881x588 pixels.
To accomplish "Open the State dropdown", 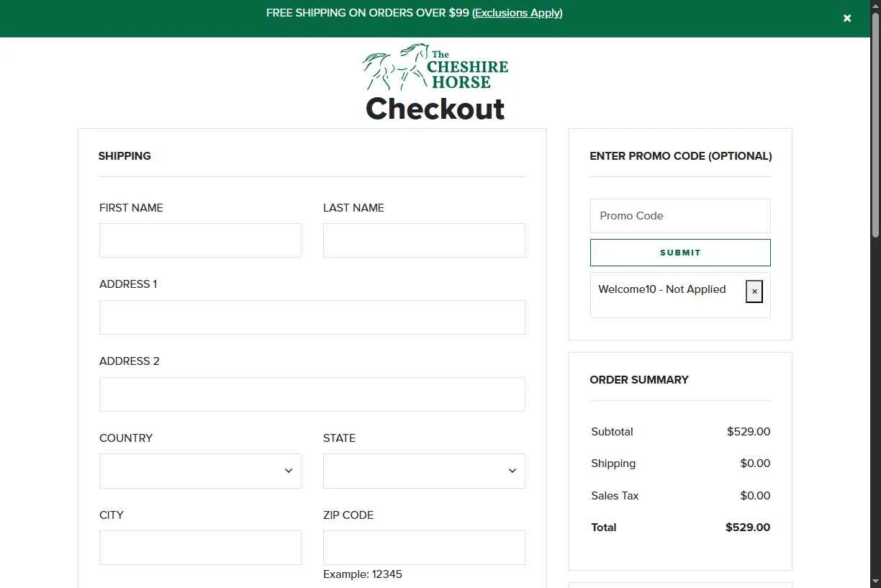I will 424,471.
